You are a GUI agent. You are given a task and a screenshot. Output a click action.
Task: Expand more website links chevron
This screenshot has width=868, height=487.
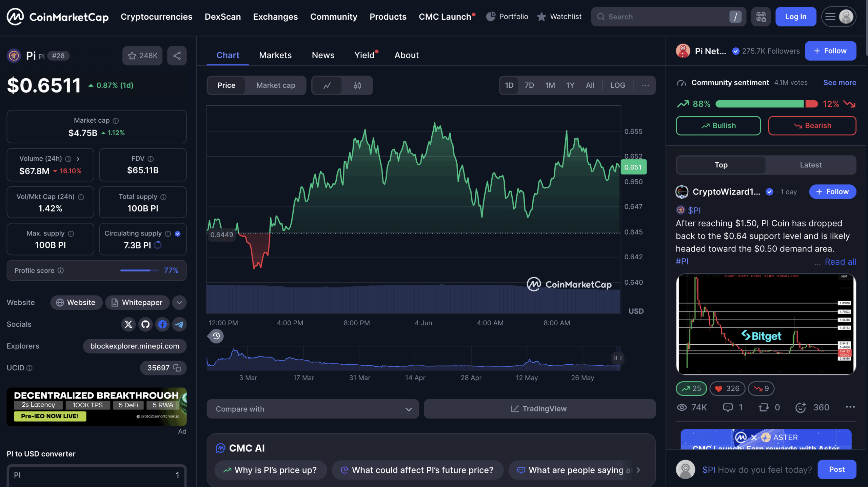179,303
